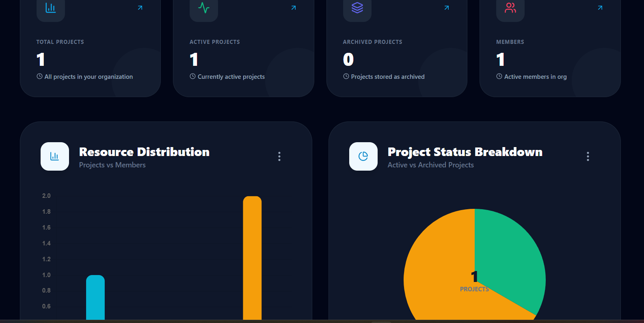Click the 'ARCHIVED PROJECTS' label
The width and height of the screenshot is (644, 323).
pos(372,42)
